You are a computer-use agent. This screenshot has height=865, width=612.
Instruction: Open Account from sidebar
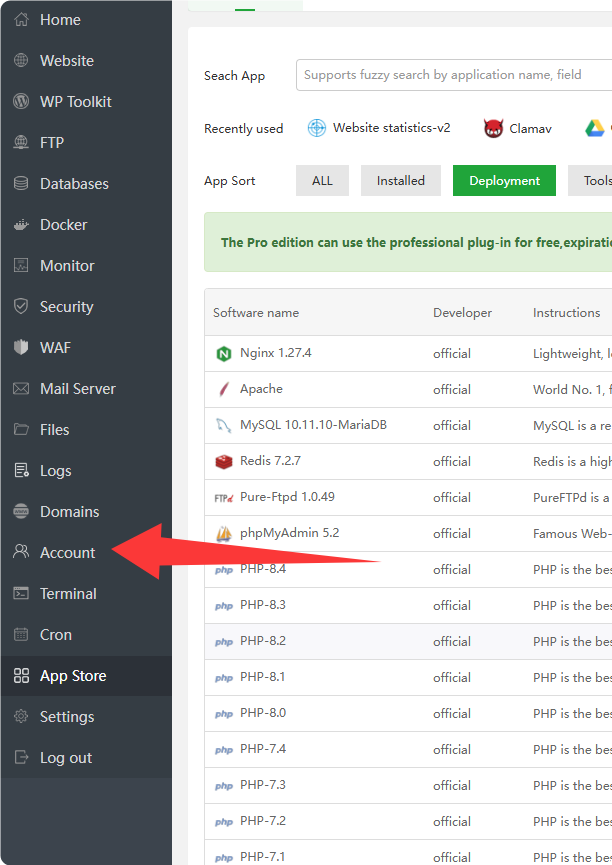point(86,552)
